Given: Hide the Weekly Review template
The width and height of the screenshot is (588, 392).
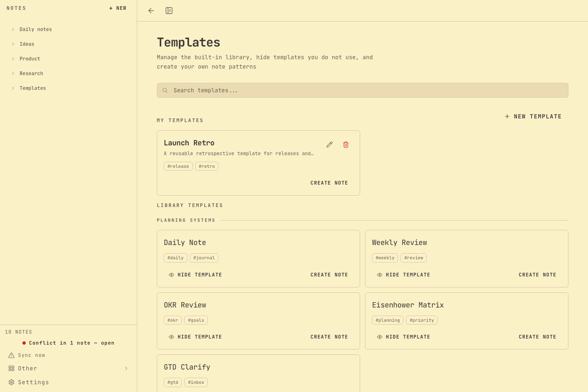Looking at the screenshot, I should point(403,275).
